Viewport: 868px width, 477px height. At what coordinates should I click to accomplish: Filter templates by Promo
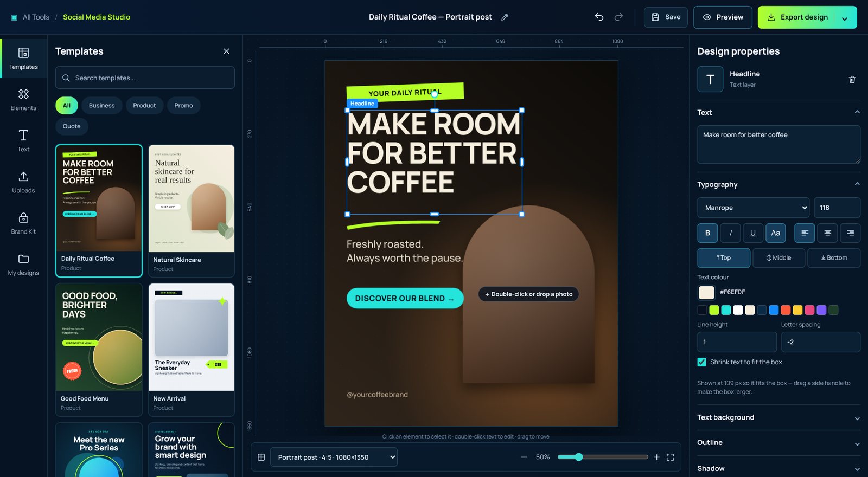183,106
